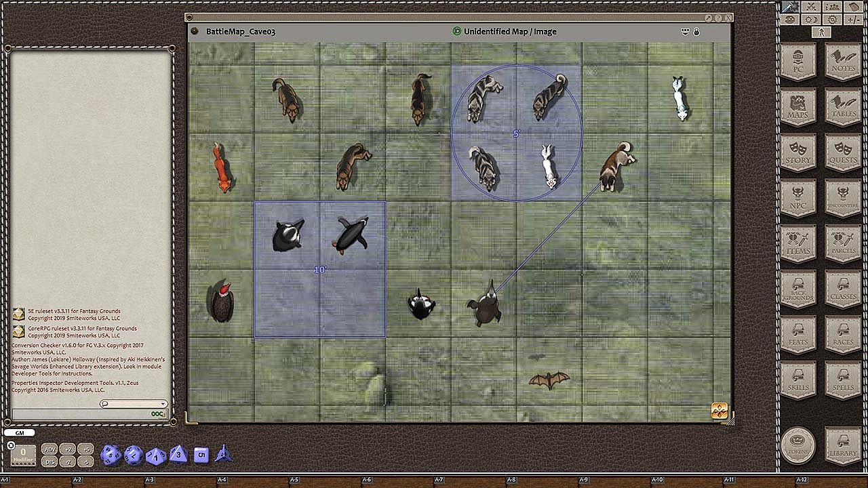
Task: Open the combat tracker crossed-swords icon
Action: pos(810,7)
